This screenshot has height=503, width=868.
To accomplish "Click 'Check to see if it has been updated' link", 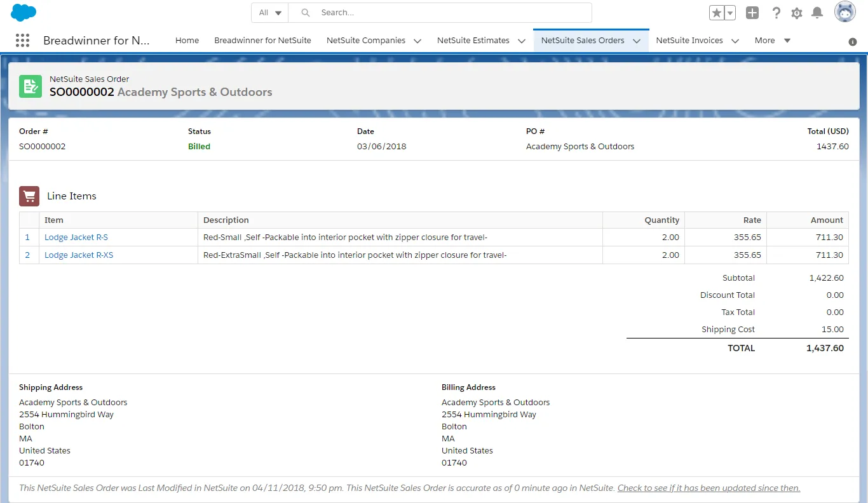I will click(709, 488).
